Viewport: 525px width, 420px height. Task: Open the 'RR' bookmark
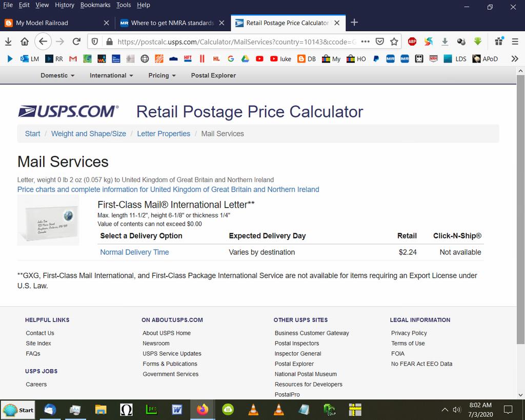tap(54, 59)
